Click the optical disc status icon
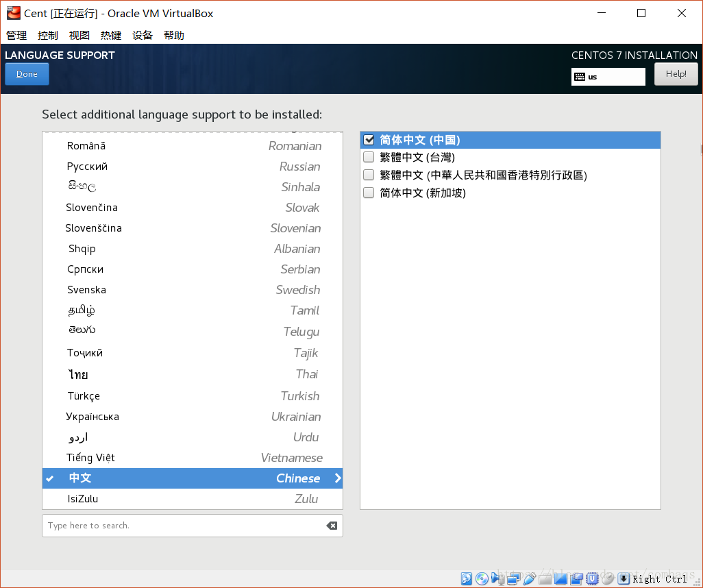The width and height of the screenshot is (703, 588). (482, 578)
